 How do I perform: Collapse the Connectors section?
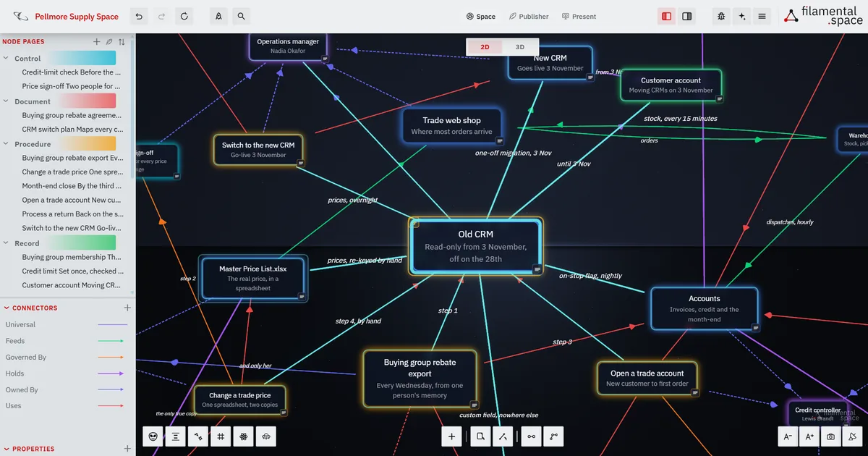pyautogui.click(x=7, y=308)
